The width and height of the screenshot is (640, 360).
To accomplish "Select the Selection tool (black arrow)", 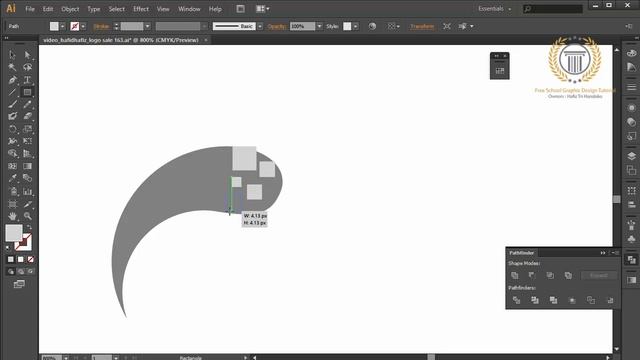I will pyautogui.click(x=12, y=55).
